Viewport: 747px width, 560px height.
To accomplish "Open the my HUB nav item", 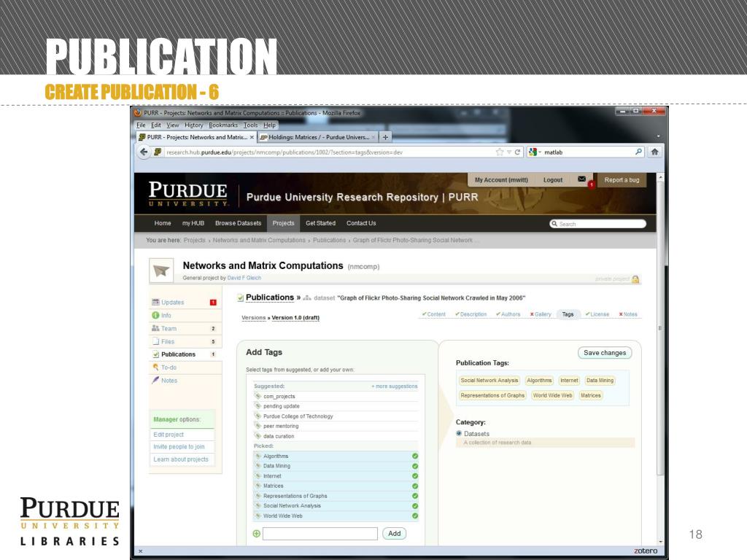I will (x=193, y=223).
